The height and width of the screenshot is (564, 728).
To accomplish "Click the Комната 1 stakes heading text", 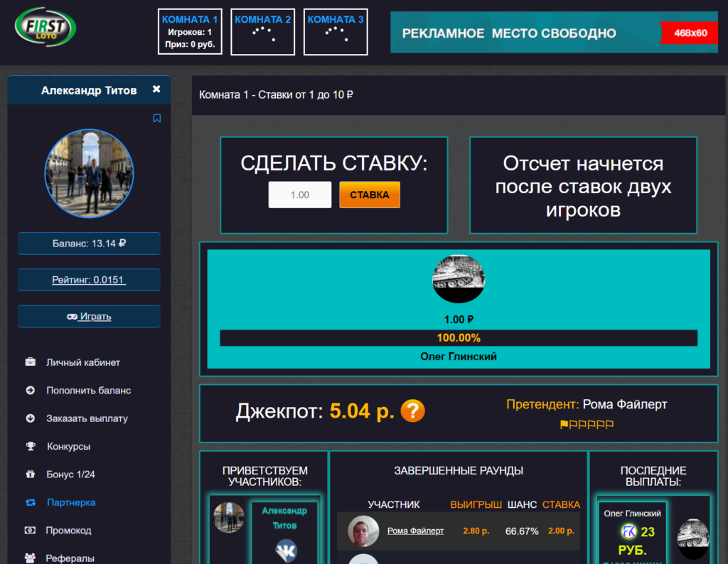I will pos(276,94).
